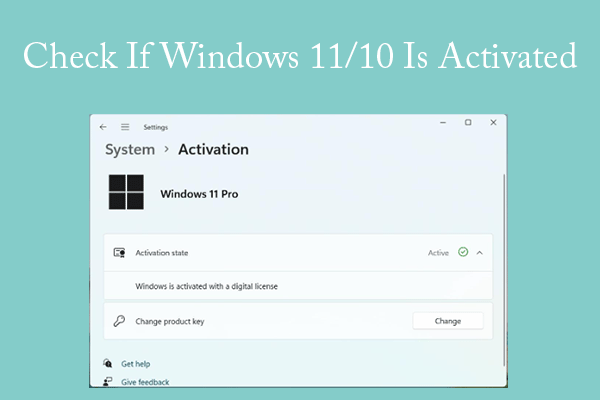Click the Activation state row label
Viewport: 600px width, 400px height.
click(x=162, y=253)
